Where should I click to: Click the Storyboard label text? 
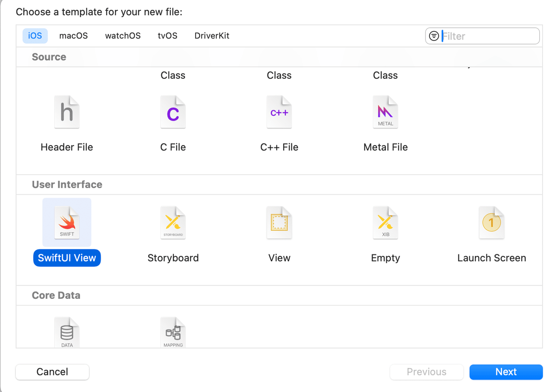pyautogui.click(x=173, y=258)
